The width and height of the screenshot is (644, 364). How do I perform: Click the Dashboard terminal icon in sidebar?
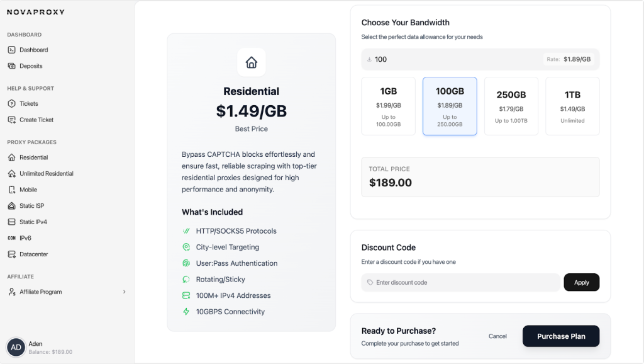[11, 50]
